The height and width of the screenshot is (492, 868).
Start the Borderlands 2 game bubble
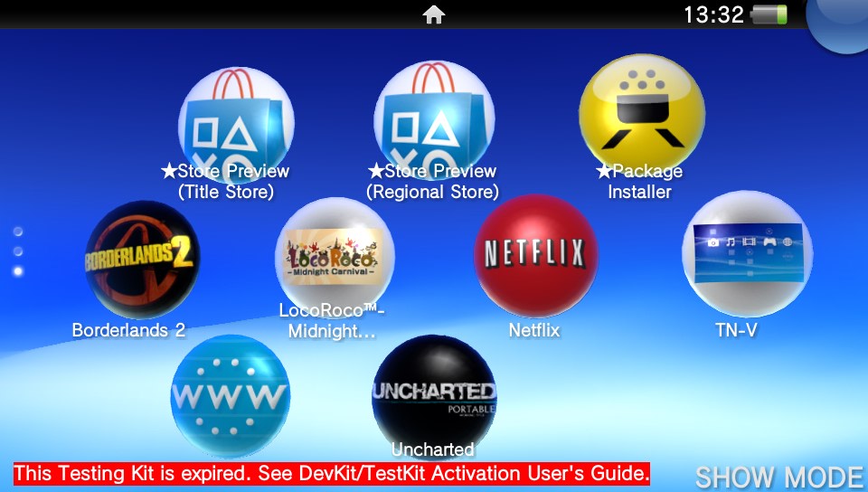coord(142,260)
